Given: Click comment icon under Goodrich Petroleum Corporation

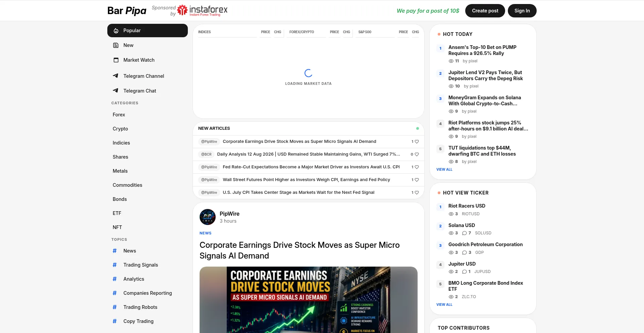Looking at the screenshot, I should pyautogui.click(x=465, y=253).
